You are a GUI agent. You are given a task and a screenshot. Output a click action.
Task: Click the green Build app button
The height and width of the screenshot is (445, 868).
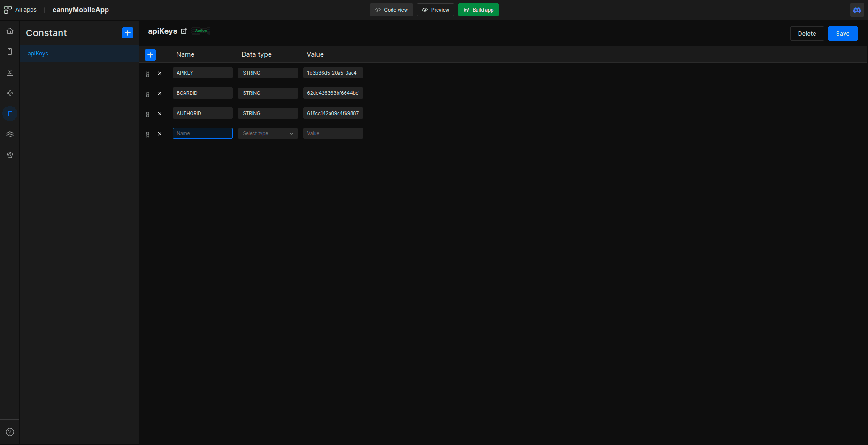(x=478, y=9)
